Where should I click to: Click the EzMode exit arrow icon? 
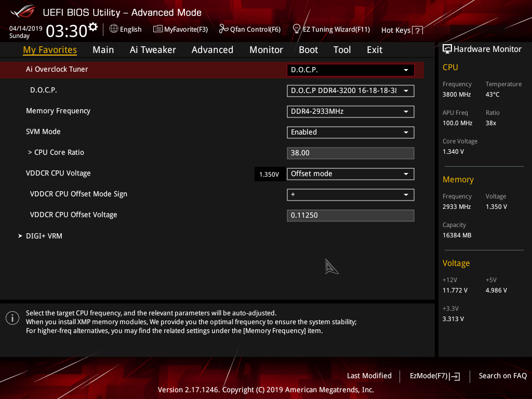tap(455, 376)
